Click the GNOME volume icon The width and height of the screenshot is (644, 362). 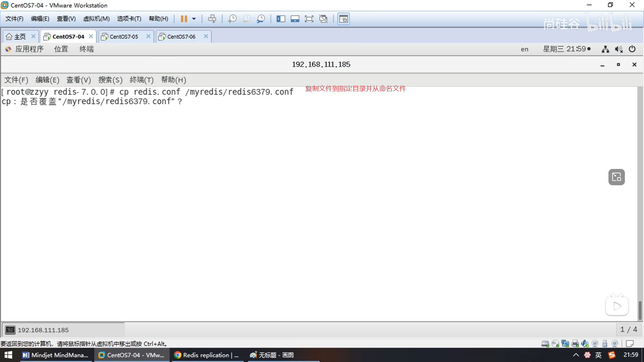619,49
